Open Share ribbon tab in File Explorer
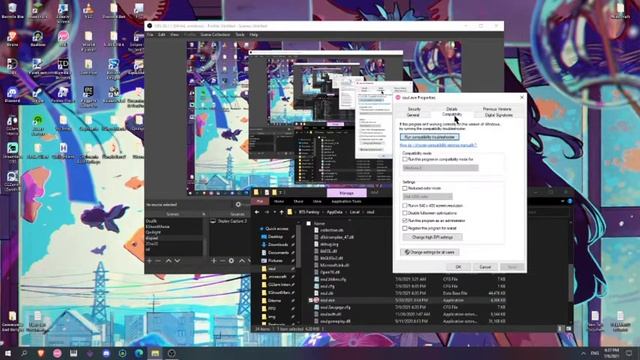This screenshot has width=640, height=360. coord(298,202)
